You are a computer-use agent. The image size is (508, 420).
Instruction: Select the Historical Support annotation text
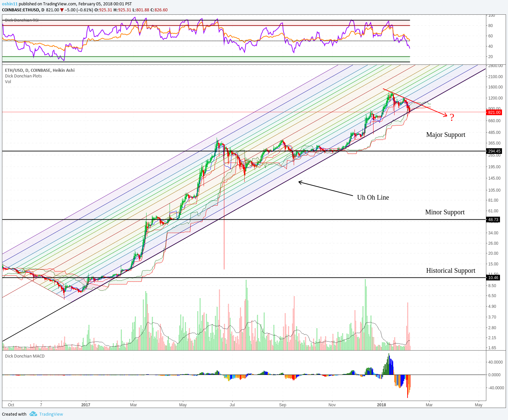pyautogui.click(x=451, y=270)
